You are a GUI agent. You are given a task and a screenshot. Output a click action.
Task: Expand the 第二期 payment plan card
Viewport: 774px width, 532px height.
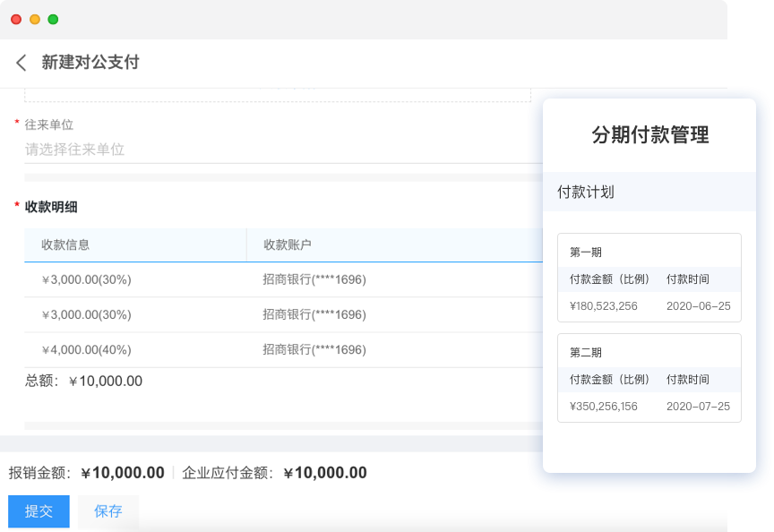click(x=649, y=352)
